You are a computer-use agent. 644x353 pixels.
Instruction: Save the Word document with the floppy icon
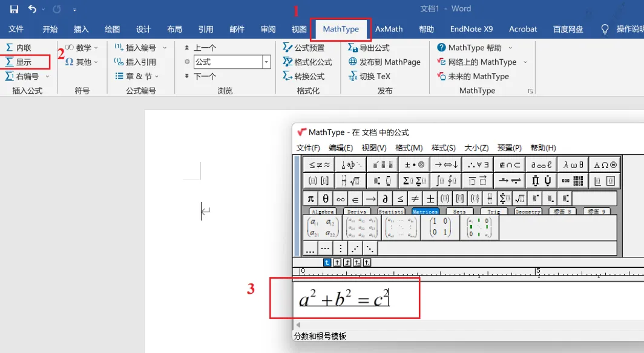point(14,9)
